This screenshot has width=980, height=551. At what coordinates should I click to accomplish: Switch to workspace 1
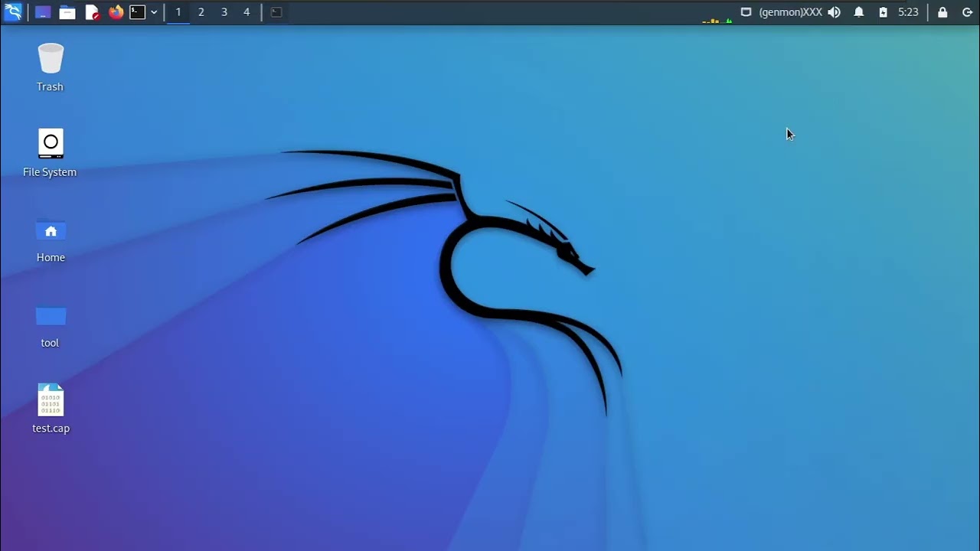click(x=178, y=12)
